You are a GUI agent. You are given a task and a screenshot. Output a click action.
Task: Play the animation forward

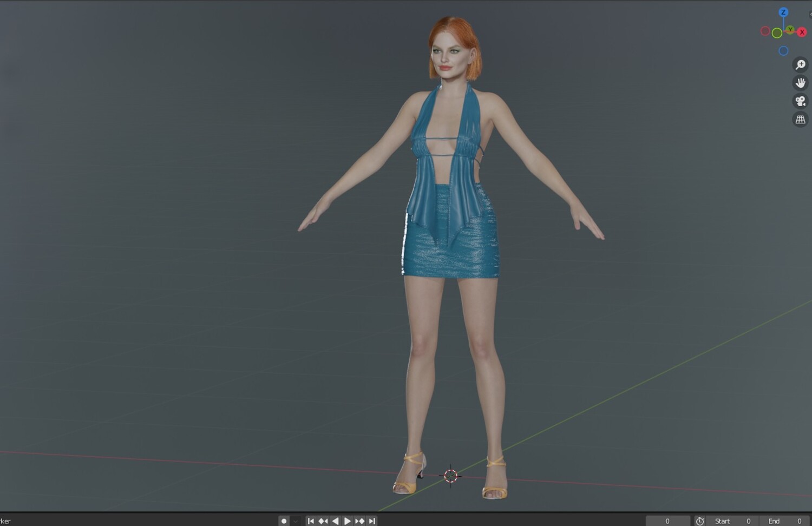click(348, 521)
